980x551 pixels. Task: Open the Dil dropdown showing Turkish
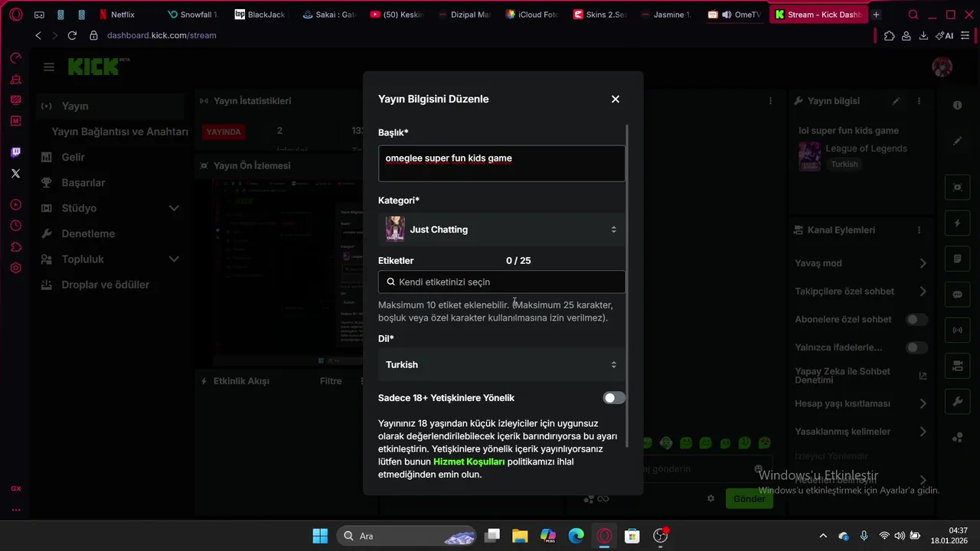(x=501, y=365)
